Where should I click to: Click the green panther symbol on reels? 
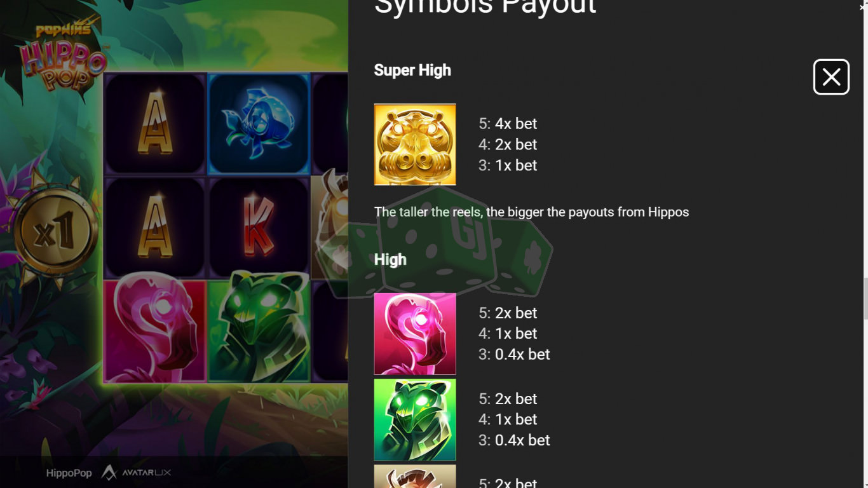click(259, 327)
